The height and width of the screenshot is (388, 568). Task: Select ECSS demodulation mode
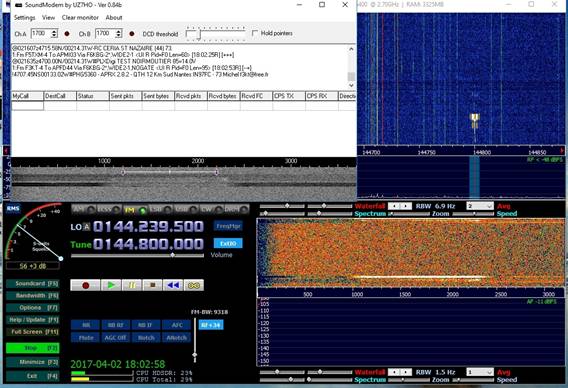[109, 209]
